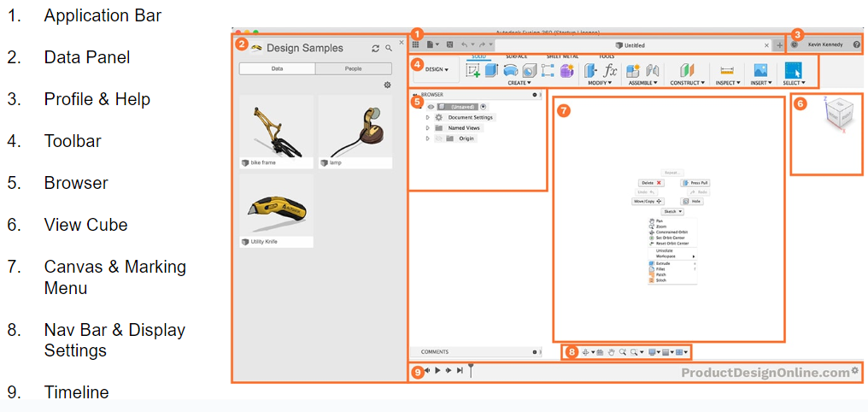Image resolution: width=868 pixels, height=412 pixels.
Task: Select the Create Form tool
Action: click(x=567, y=70)
